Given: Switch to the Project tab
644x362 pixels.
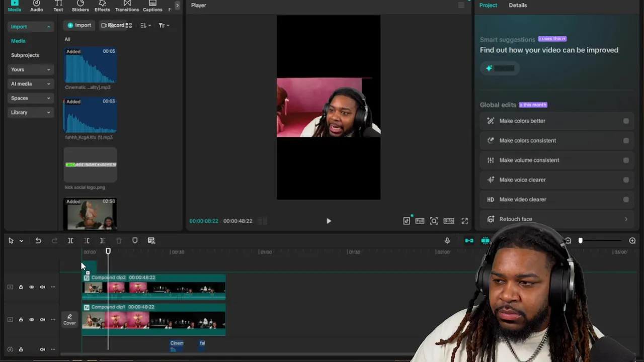Looking at the screenshot, I should click(488, 5).
